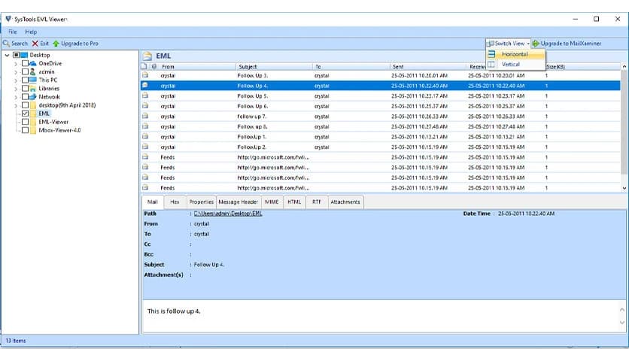This screenshot has width=629, height=364.
Task: Check the Mbox-Viewer-4.0 checkbox
Action: click(25, 130)
